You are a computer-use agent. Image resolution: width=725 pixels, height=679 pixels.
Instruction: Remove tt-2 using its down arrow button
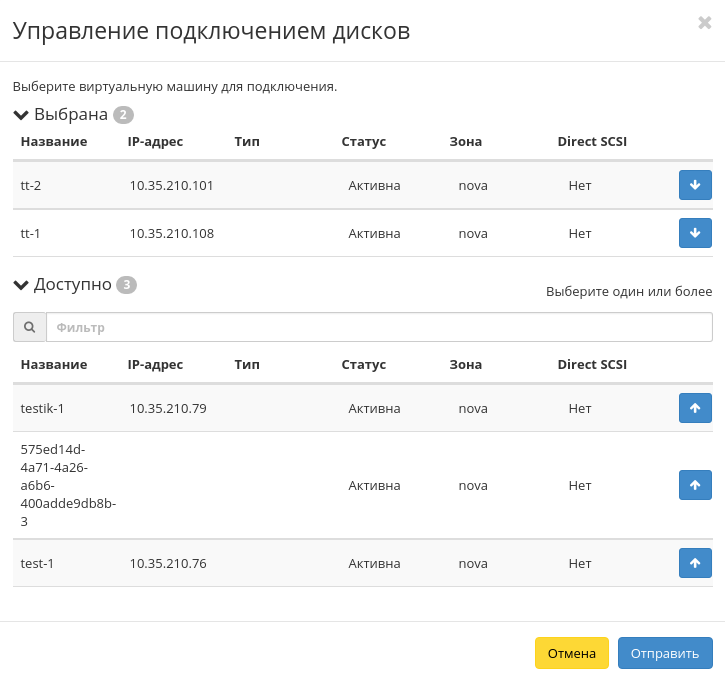[x=695, y=185]
